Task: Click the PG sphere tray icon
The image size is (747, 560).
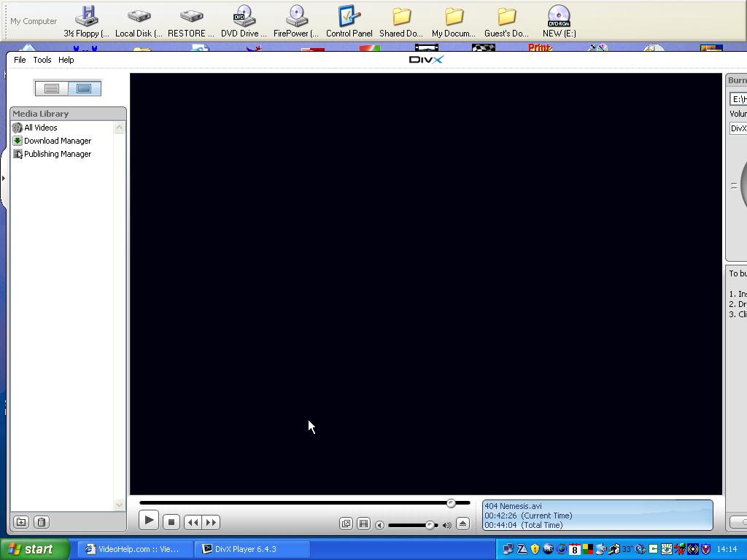Action: pos(549,549)
